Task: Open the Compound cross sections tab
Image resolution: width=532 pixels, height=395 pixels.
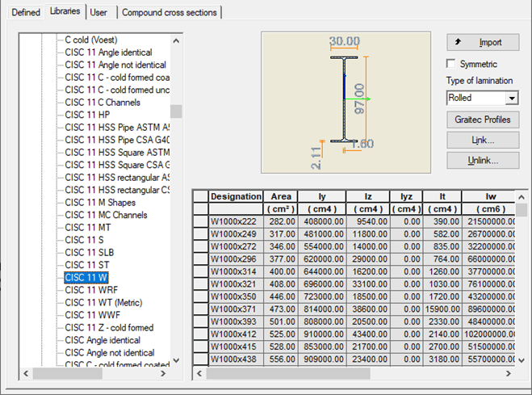Action: click(170, 12)
